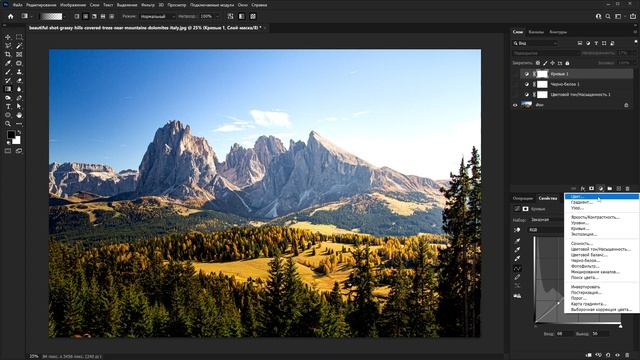640x360 pixels.
Task: Click the Home icon in options bar
Action: click(x=11, y=16)
